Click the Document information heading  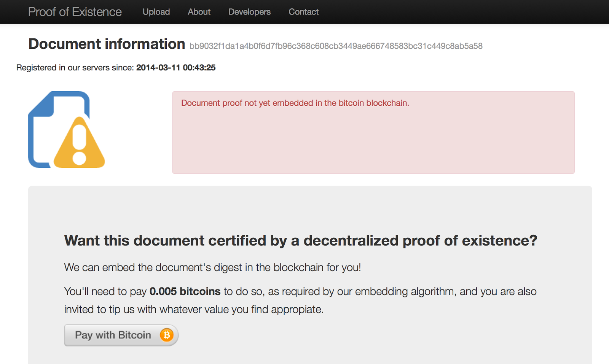click(107, 44)
